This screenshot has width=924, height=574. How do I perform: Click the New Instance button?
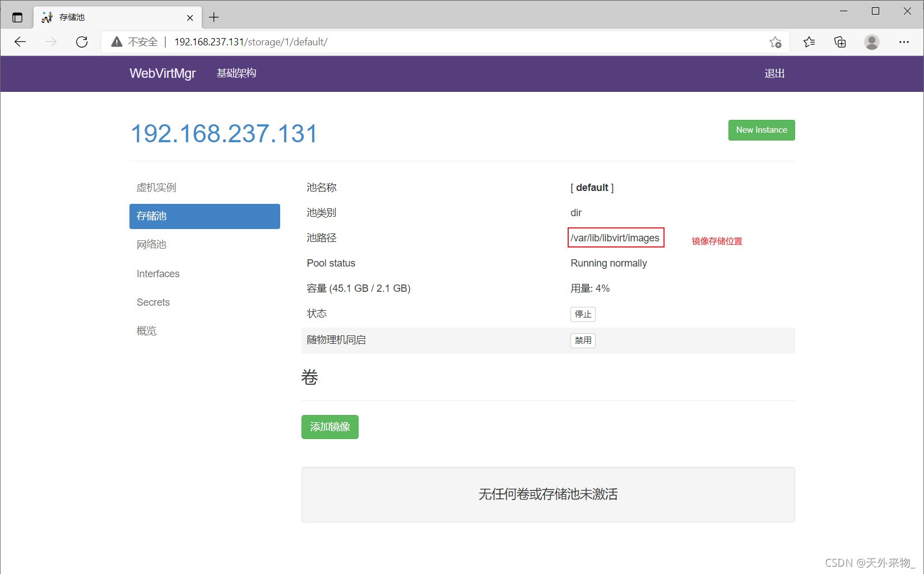point(761,130)
